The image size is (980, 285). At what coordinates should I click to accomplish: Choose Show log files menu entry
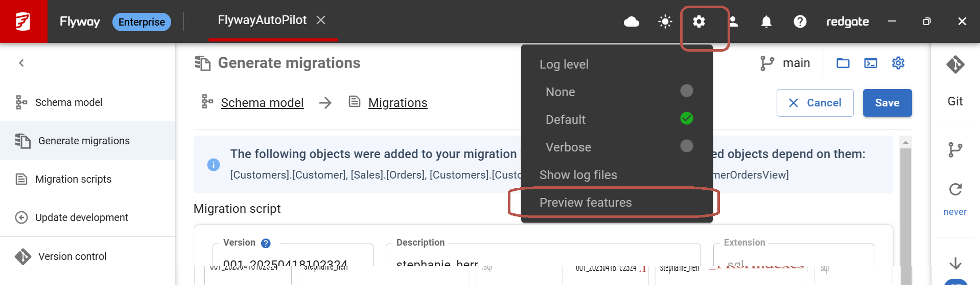617,174
